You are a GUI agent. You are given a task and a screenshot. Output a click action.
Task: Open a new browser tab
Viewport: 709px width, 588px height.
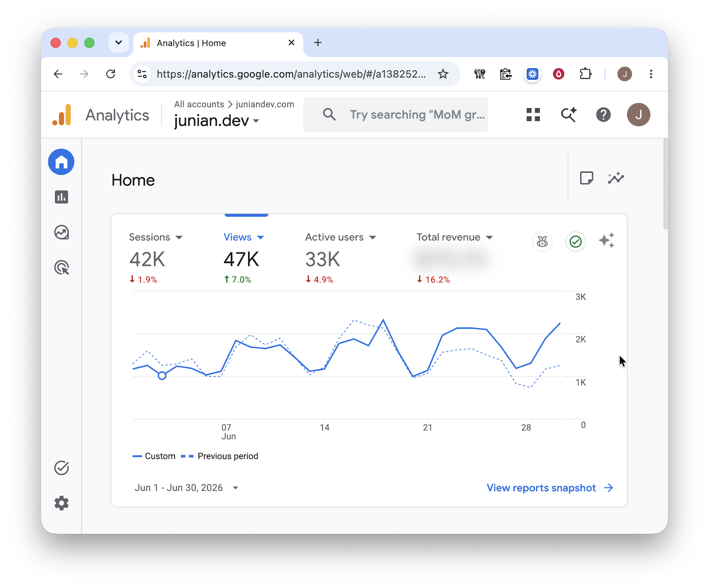(318, 43)
